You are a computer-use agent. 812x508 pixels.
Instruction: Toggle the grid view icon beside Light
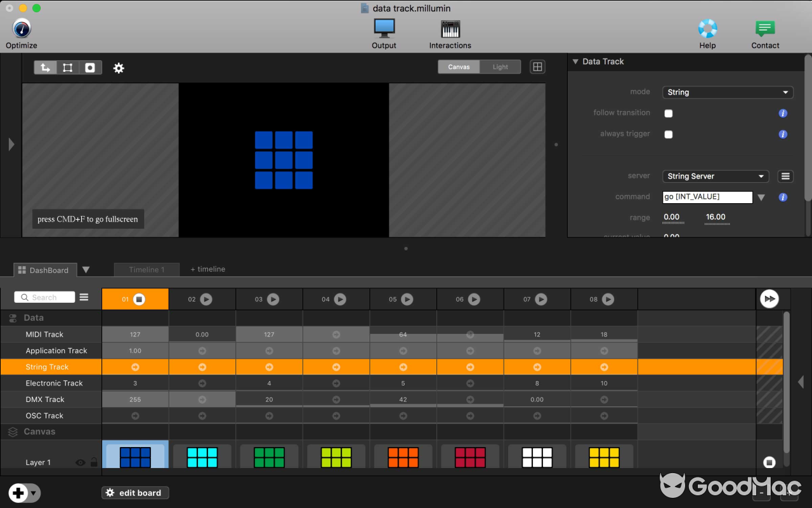(x=537, y=67)
